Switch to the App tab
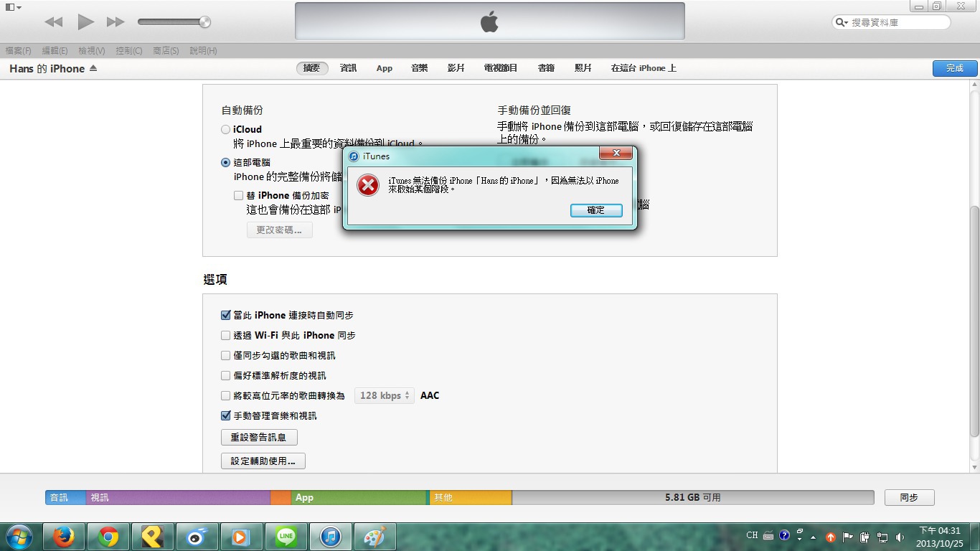Image resolution: width=980 pixels, height=551 pixels. pos(385,68)
